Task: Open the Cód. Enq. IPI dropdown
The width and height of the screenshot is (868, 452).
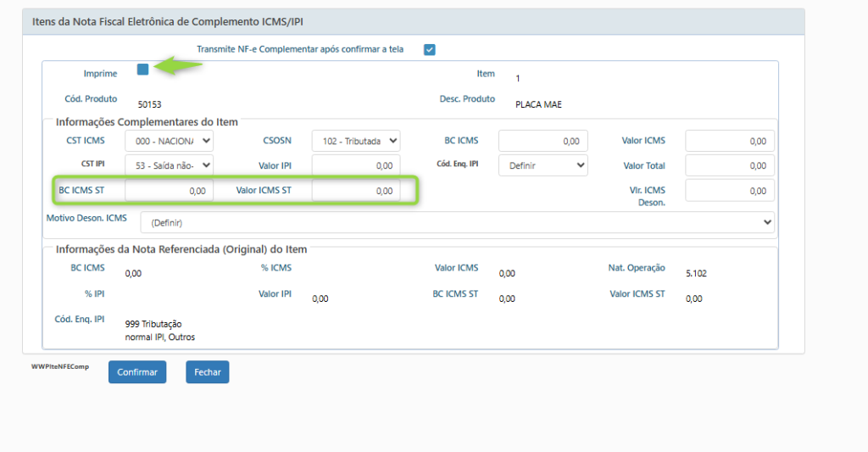Action: pos(542,165)
